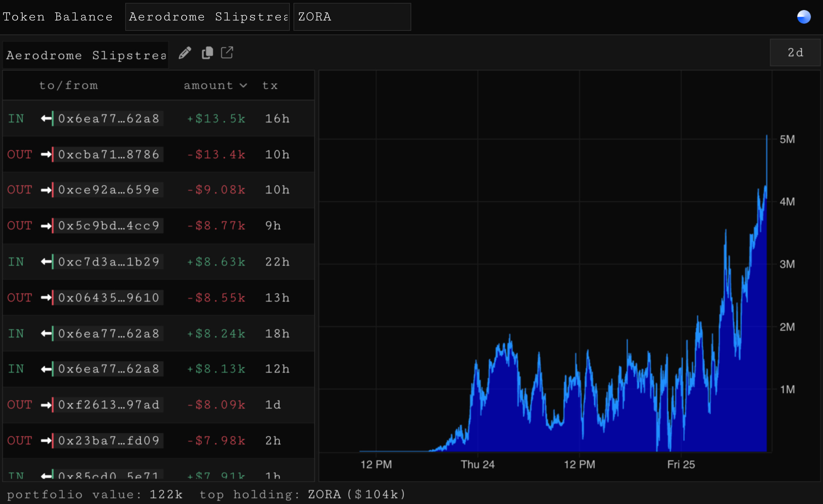
Task: Click the left arrow icon in the +$13.5k row
Action: click(46, 118)
